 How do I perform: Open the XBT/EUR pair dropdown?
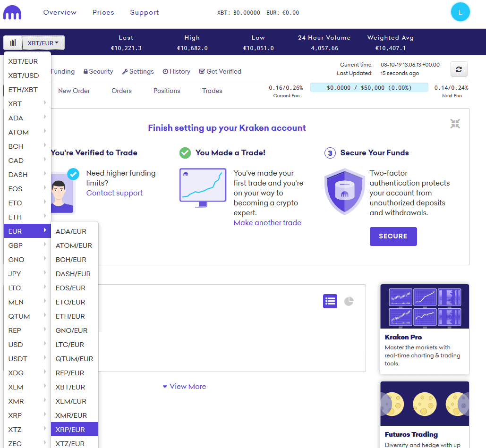[43, 43]
